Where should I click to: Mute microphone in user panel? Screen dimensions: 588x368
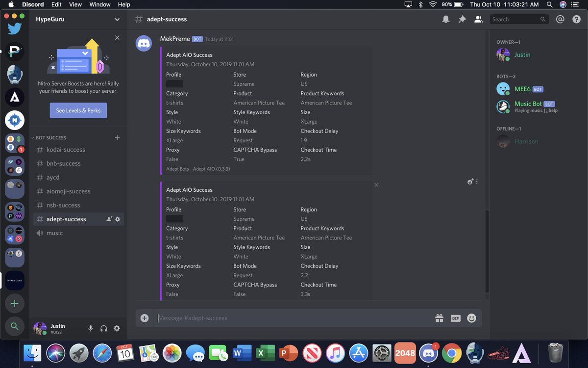[x=91, y=329]
